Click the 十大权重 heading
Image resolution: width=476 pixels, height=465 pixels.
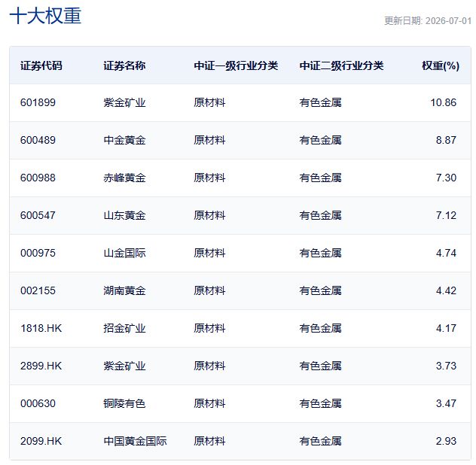tap(45, 16)
